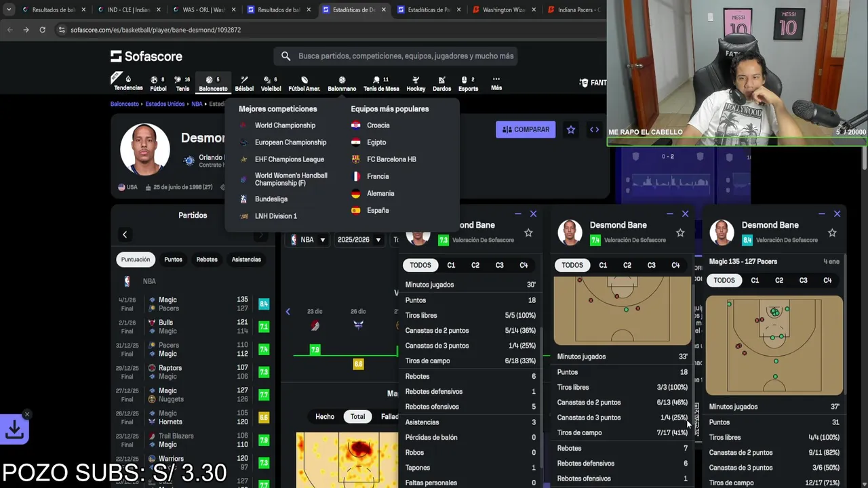Screen dimensions: 868x488
Task: Star the 7.3-rated Desmond Bane popup
Action: tap(528, 232)
